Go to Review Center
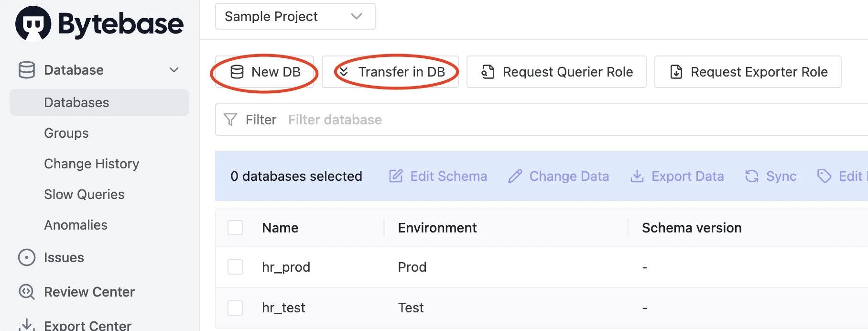 pyautogui.click(x=89, y=292)
